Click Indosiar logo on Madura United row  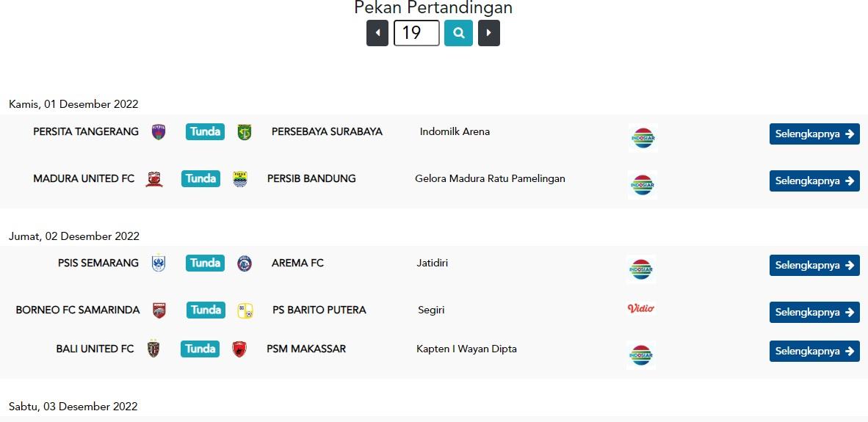tap(643, 185)
